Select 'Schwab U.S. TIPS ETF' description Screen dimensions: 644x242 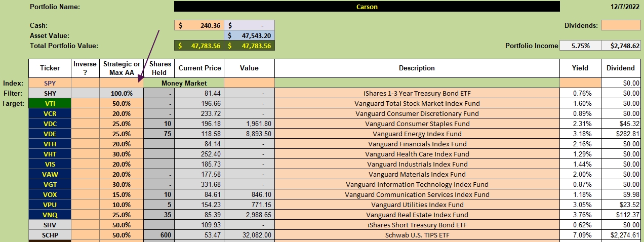pyautogui.click(x=417, y=235)
